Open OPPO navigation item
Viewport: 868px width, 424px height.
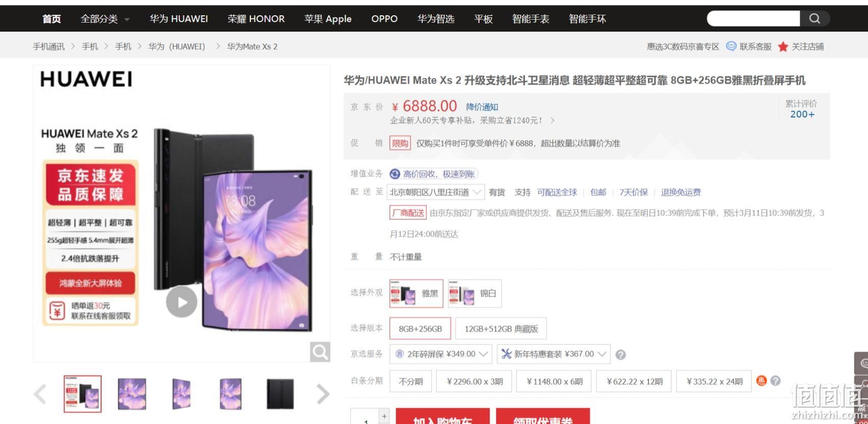384,19
